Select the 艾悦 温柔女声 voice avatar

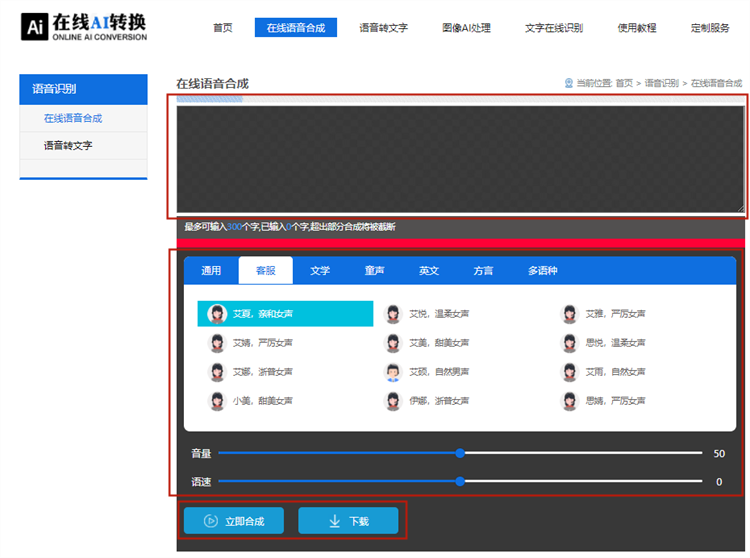pyautogui.click(x=393, y=314)
